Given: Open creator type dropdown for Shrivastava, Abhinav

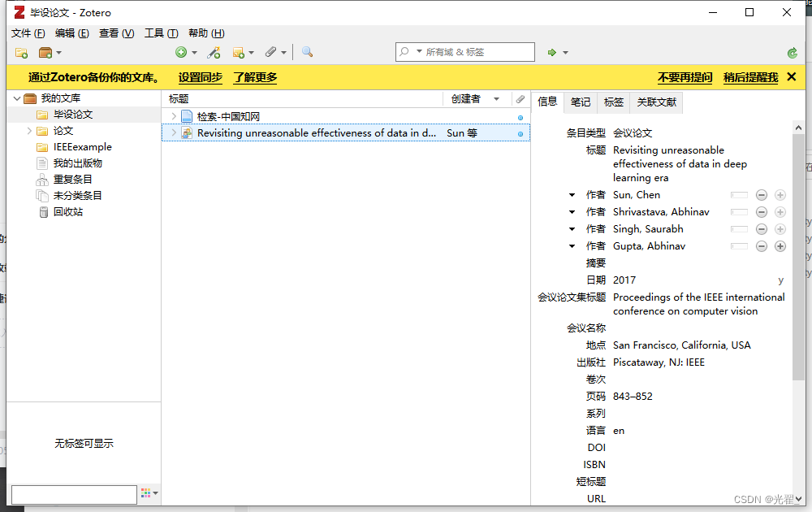Looking at the screenshot, I should (572, 212).
